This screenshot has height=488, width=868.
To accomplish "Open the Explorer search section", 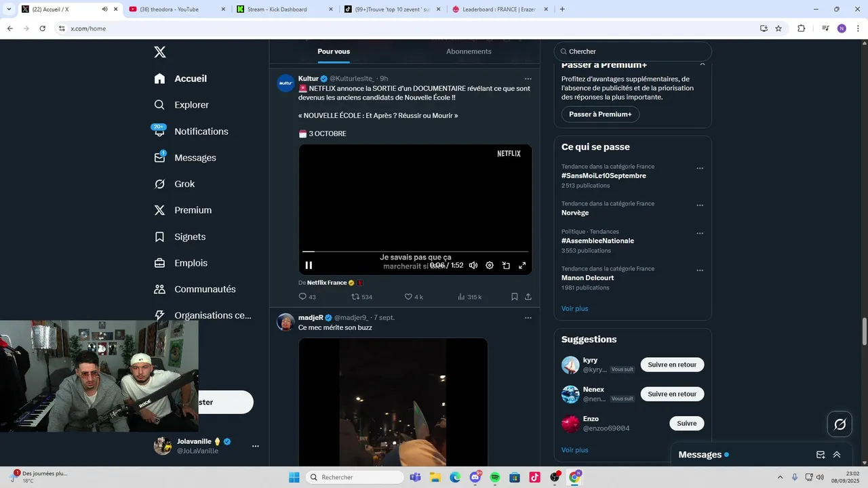I will pyautogui.click(x=182, y=105).
